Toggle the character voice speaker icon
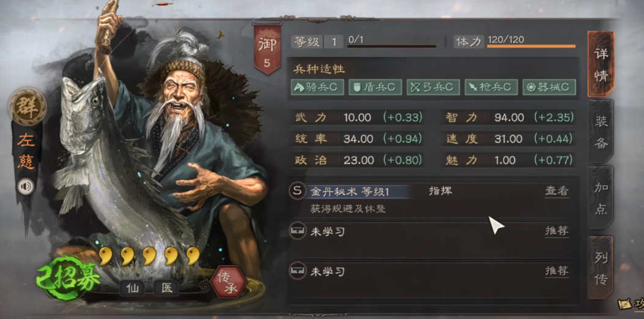Image resolution: width=644 pixels, height=319 pixels. [x=26, y=187]
